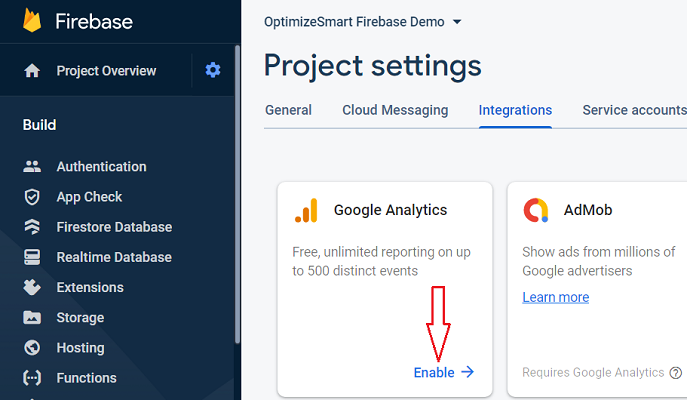The width and height of the screenshot is (687, 400).
Task: Expand the OptimizeSmart Firebase Demo project dropdown
Action: coord(457,22)
